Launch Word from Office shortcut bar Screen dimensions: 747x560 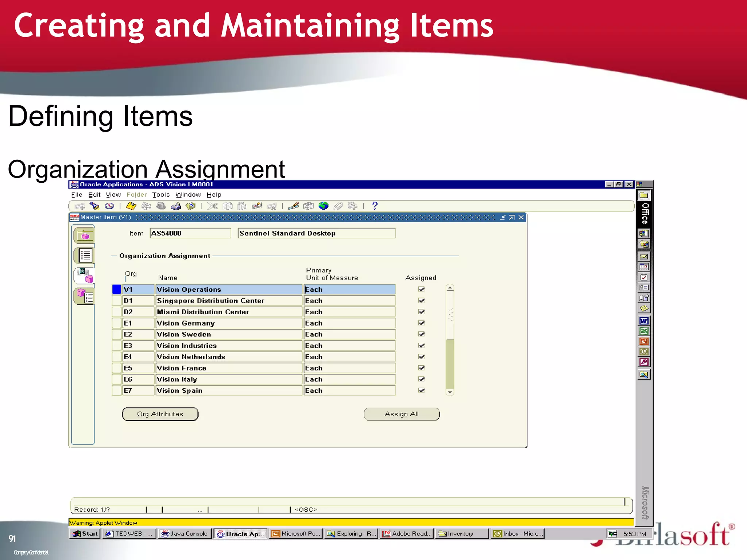tap(644, 320)
